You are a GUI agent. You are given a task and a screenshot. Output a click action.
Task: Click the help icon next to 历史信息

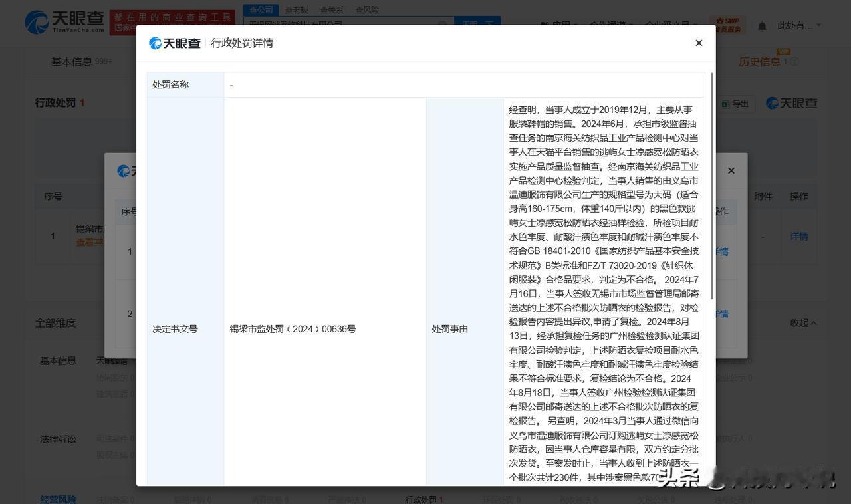[x=794, y=62]
